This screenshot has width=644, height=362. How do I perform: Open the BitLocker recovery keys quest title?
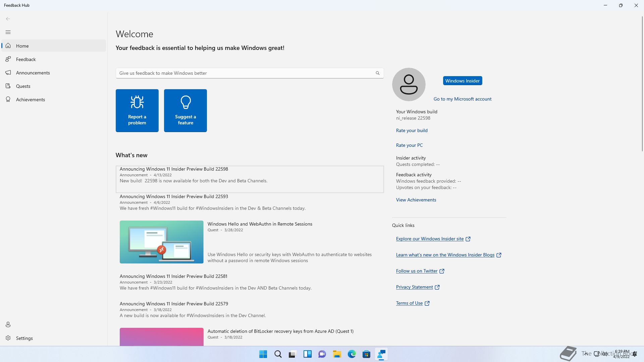pos(280,331)
